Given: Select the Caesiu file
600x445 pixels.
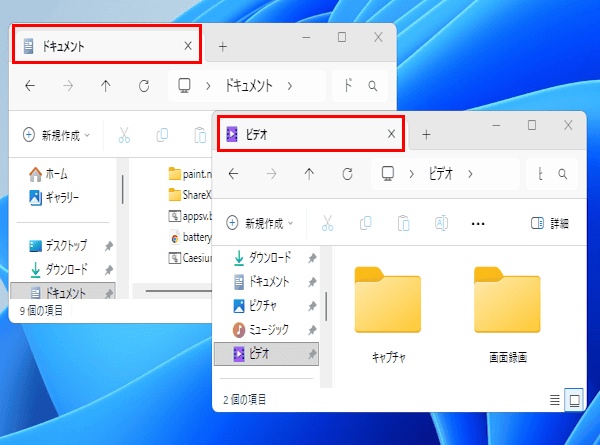Looking at the screenshot, I should tap(190, 258).
